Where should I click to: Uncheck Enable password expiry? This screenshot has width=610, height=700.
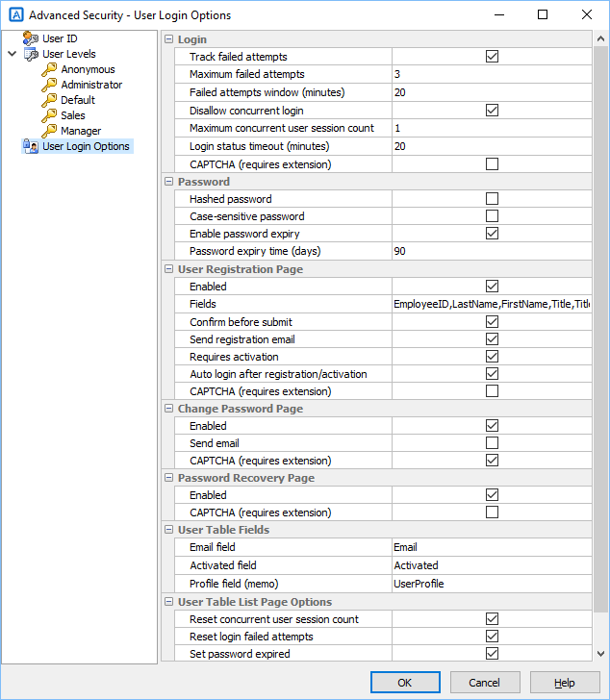(492, 234)
